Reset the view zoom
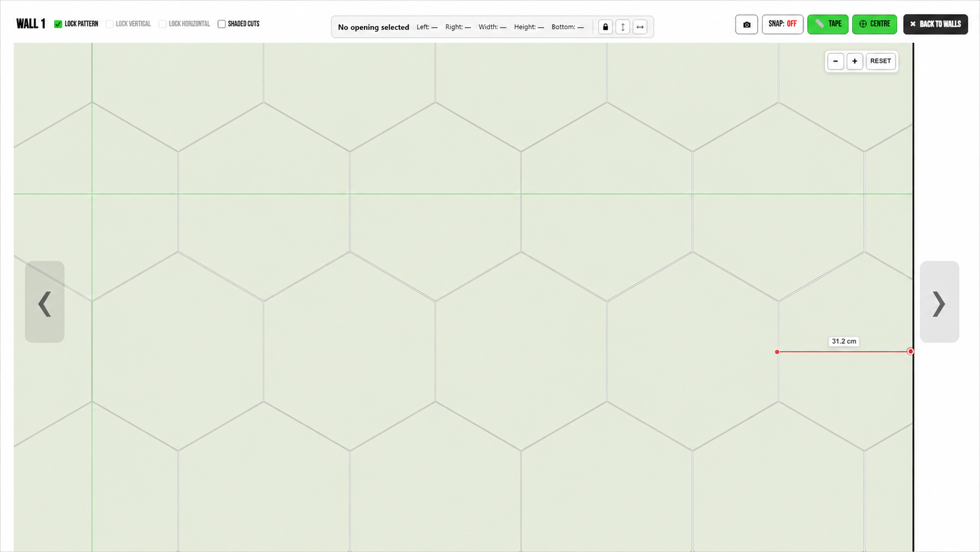980x552 pixels. [x=880, y=61]
